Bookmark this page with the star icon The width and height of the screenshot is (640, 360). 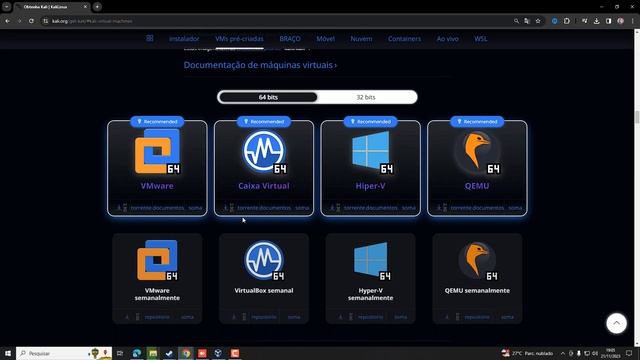coord(538,21)
